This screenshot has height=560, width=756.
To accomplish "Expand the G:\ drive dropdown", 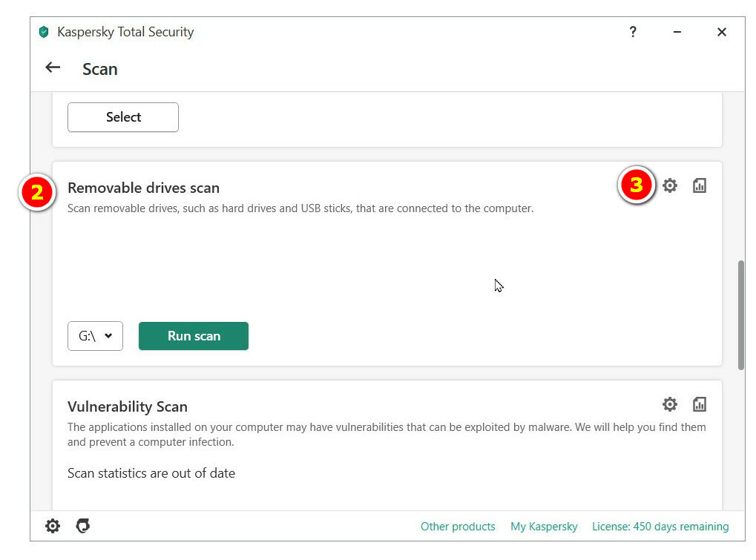I will pyautogui.click(x=95, y=336).
